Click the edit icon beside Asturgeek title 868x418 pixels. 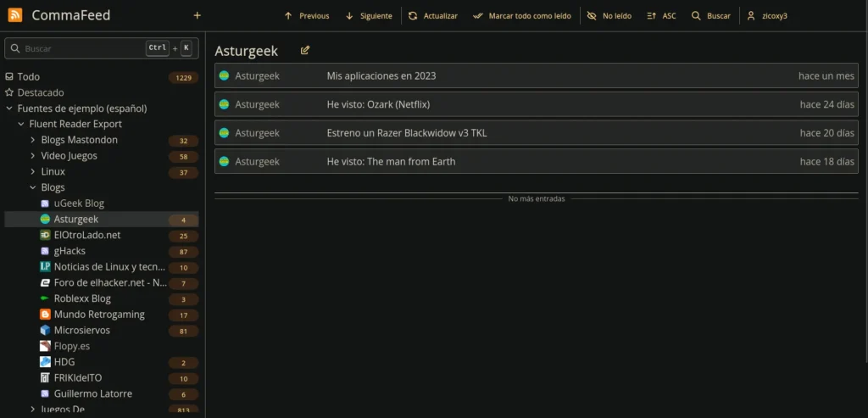click(305, 51)
